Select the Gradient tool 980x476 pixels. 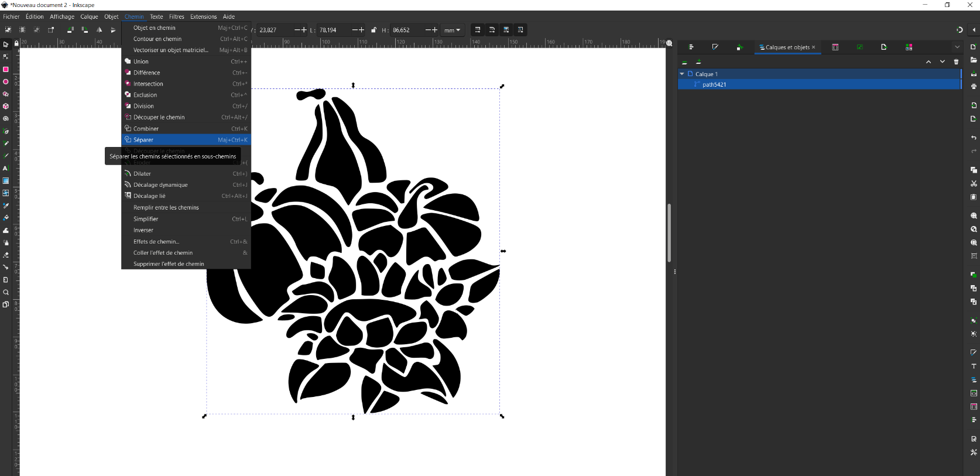(6, 181)
